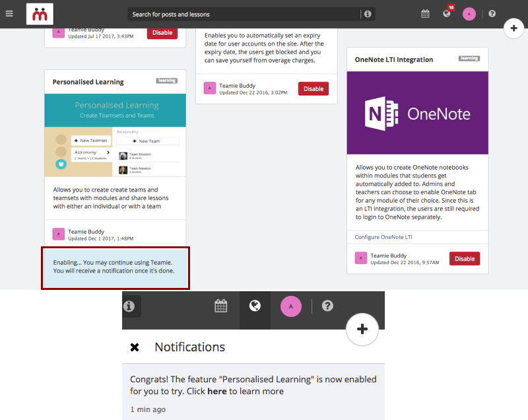Click the Enabling... status message

pos(114,267)
